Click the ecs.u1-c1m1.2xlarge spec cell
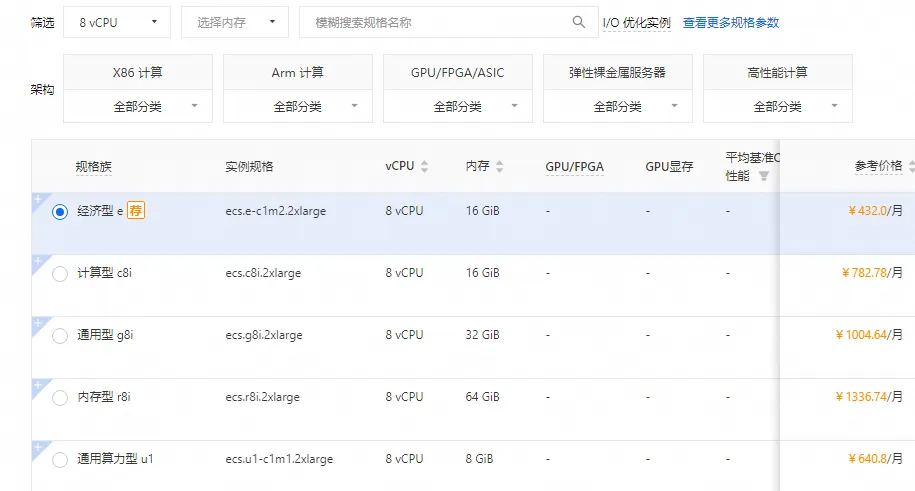The image size is (915, 491). [x=279, y=458]
